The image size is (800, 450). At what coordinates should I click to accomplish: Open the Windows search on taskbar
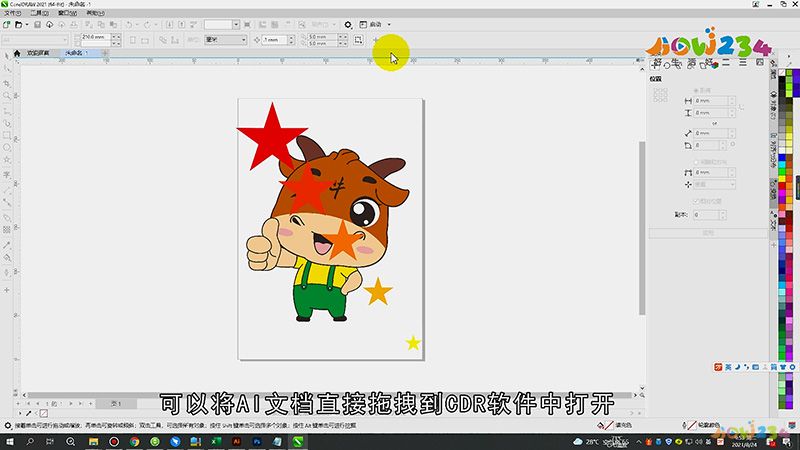click(x=30, y=442)
